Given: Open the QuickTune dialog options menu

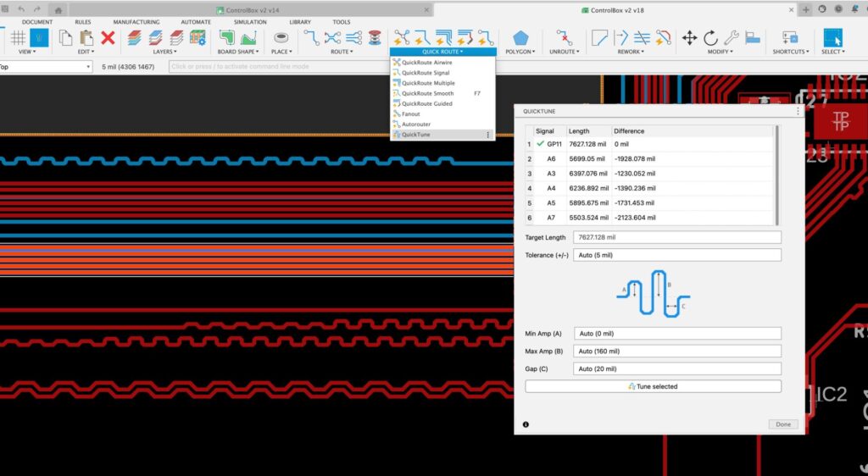Looking at the screenshot, I should (x=798, y=111).
